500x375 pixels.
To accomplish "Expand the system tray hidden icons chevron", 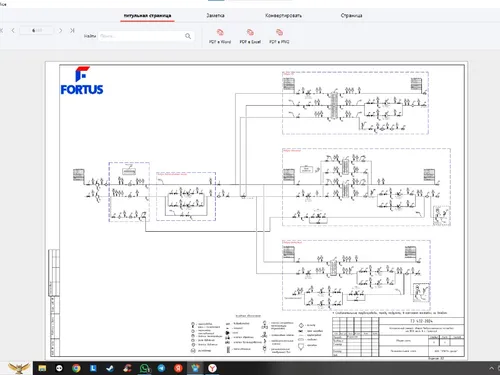I will pos(491,368).
